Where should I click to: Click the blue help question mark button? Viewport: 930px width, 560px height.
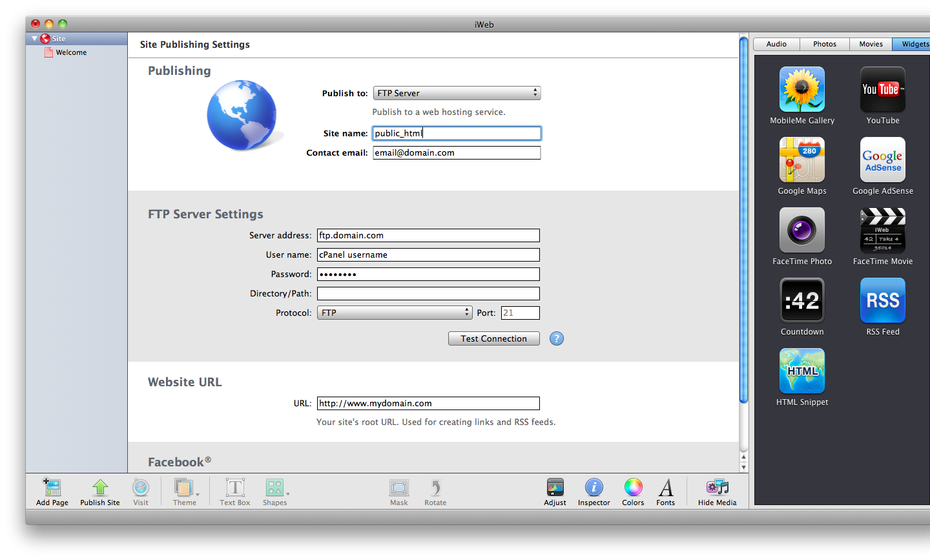[556, 338]
